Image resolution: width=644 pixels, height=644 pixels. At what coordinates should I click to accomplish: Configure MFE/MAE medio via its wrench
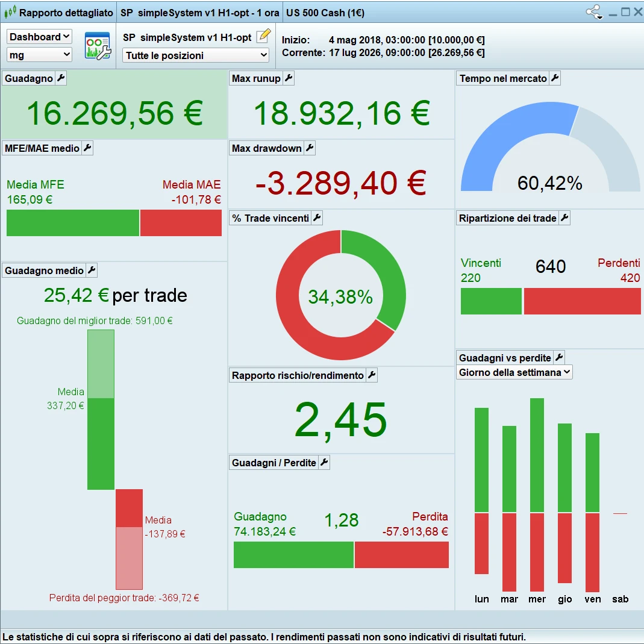click(87, 148)
